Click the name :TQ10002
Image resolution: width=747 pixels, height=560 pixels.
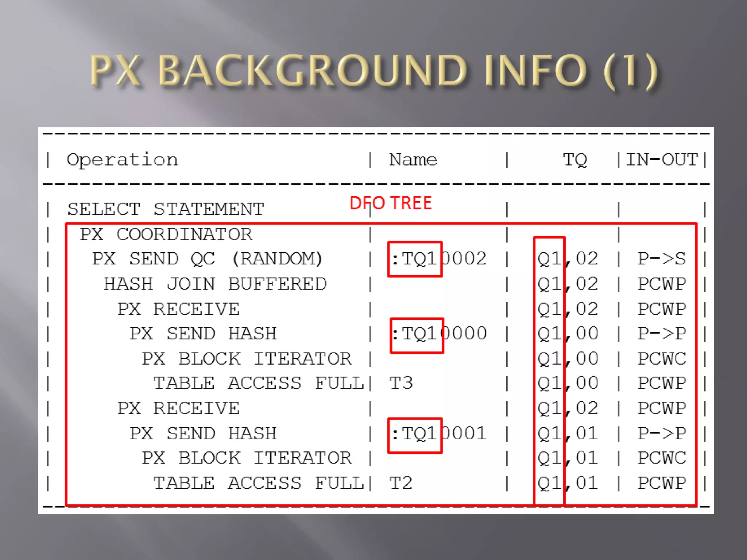pyautogui.click(x=439, y=259)
